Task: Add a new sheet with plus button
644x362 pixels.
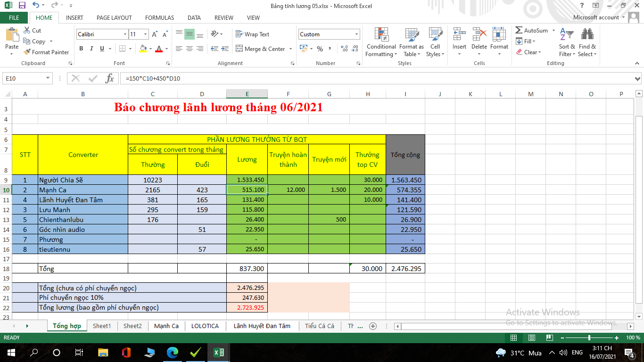Action: pos(373,326)
